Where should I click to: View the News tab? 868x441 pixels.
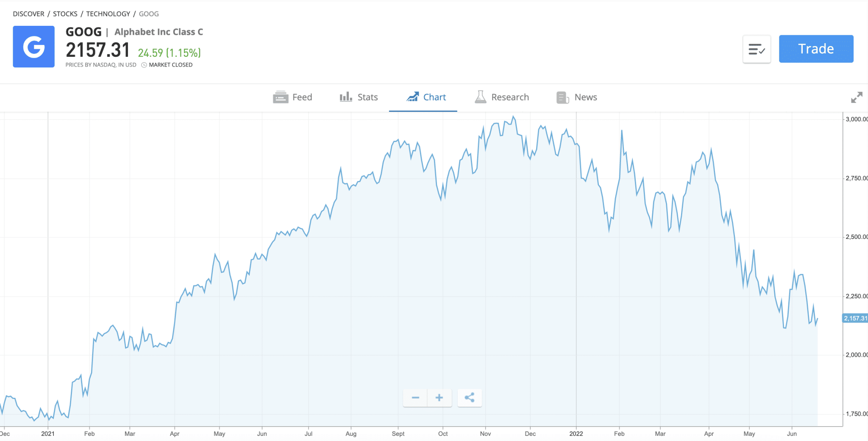click(x=577, y=97)
